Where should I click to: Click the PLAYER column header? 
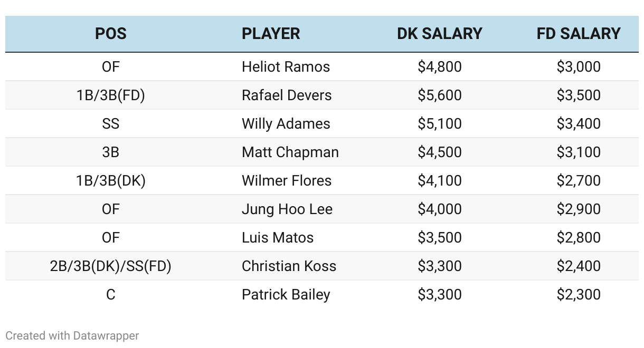click(x=271, y=34)
